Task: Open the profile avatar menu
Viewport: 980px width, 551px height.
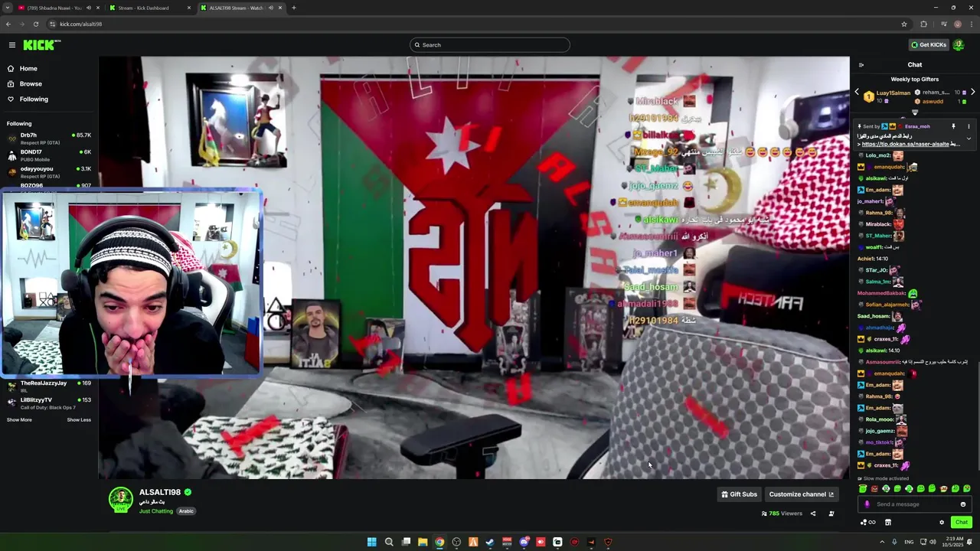Action: [959, 45]
